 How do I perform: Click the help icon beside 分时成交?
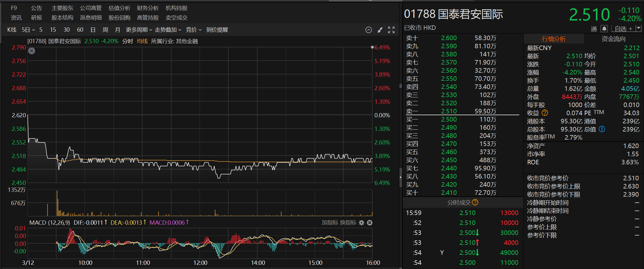475,202
